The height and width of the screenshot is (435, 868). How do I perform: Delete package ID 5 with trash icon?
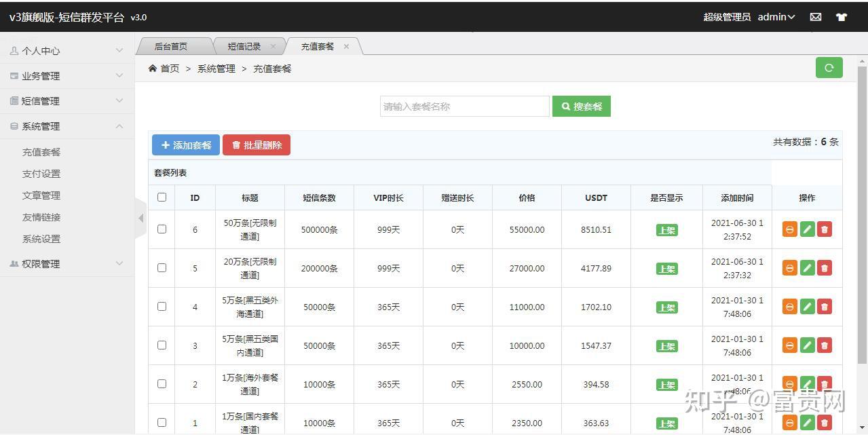point(824,268)
